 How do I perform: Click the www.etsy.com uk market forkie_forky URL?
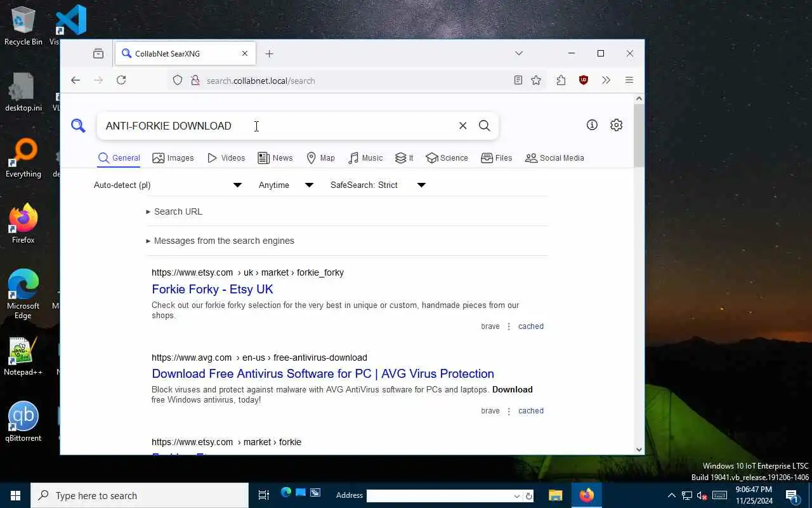pos(247,272)
